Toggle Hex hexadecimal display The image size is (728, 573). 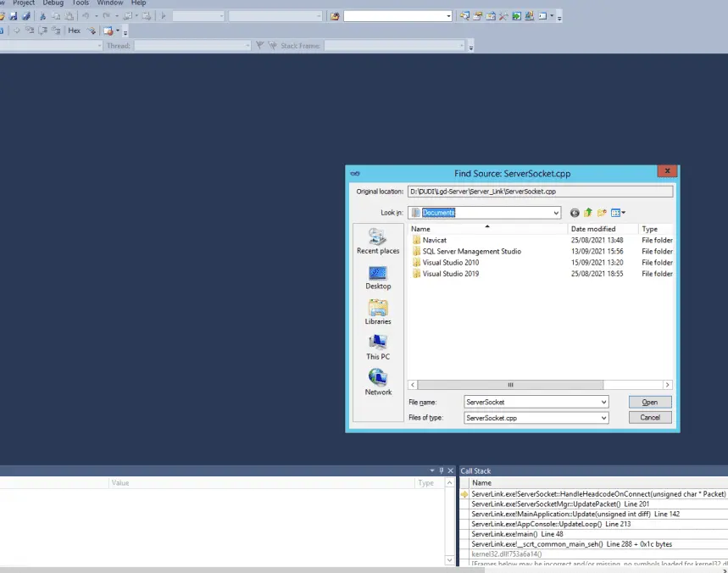click(x=75, y=31)
